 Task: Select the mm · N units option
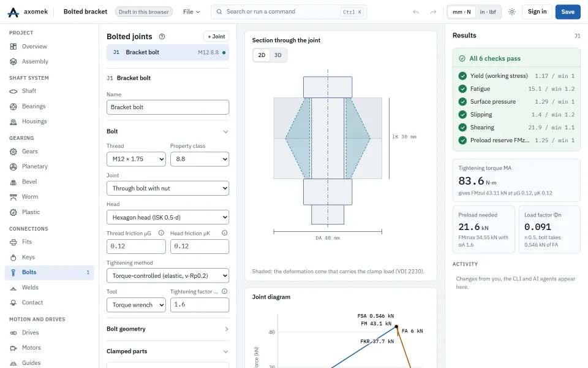tap(462, 12)
